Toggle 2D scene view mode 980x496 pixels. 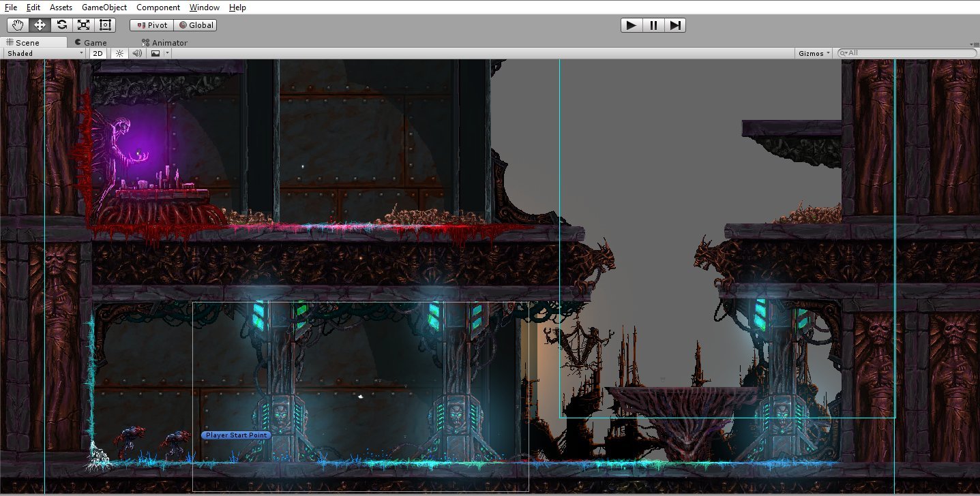click(x=98, y=53)
